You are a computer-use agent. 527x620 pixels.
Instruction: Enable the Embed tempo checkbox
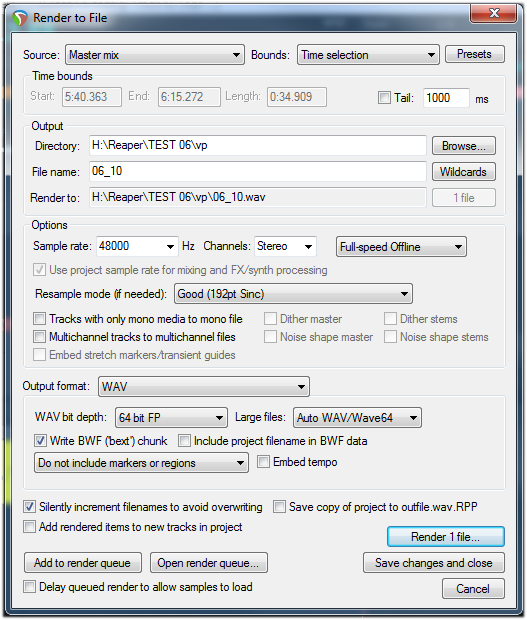pyautogui.click(x=263, y=462)
